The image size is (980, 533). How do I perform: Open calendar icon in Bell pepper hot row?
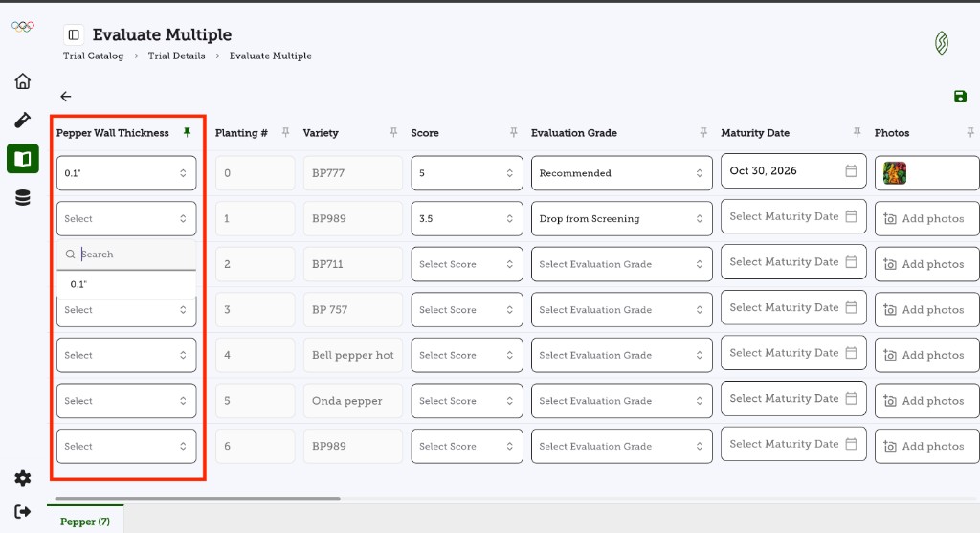pyautogui.click(x=851, y=353)
